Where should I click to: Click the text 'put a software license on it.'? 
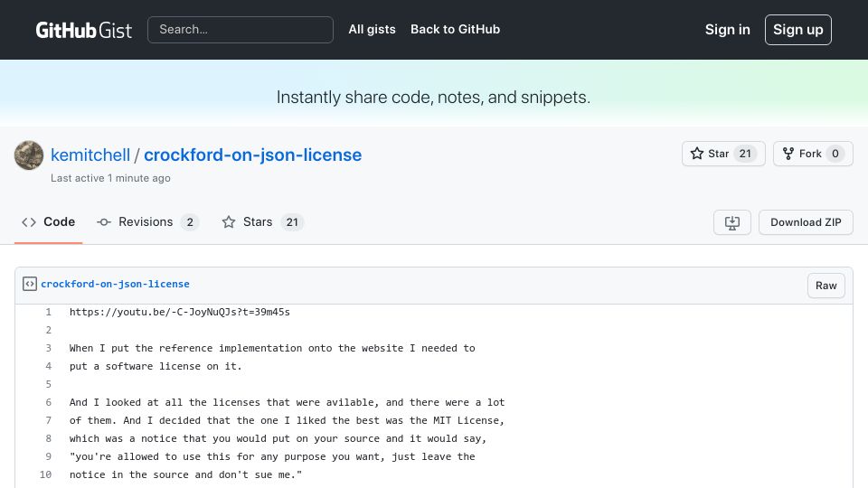pos(156,366)
